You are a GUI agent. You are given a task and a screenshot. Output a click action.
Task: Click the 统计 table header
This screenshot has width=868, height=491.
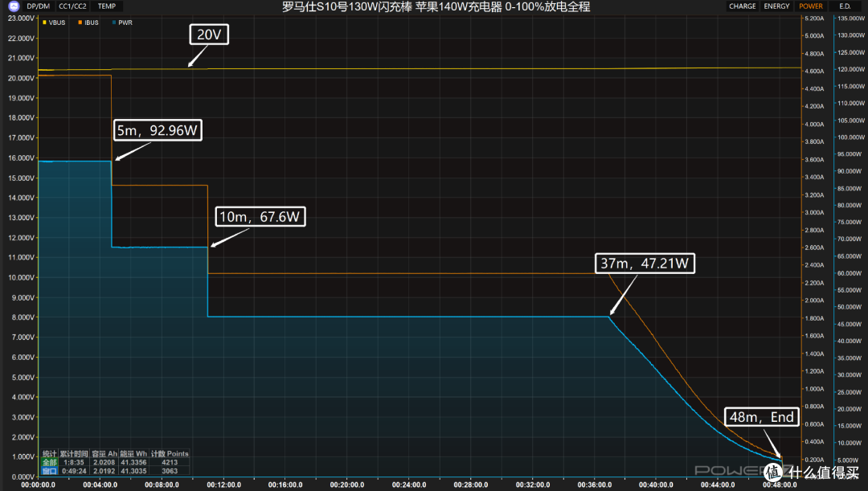pos(50,453)
